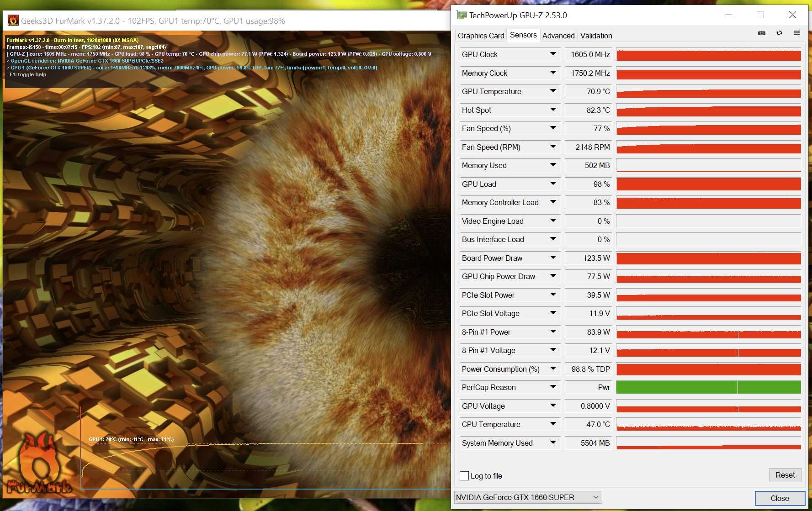Open the GPU Clock sensor dropdown
Viewport: 812px width, 511px height.
click(553, 54)
